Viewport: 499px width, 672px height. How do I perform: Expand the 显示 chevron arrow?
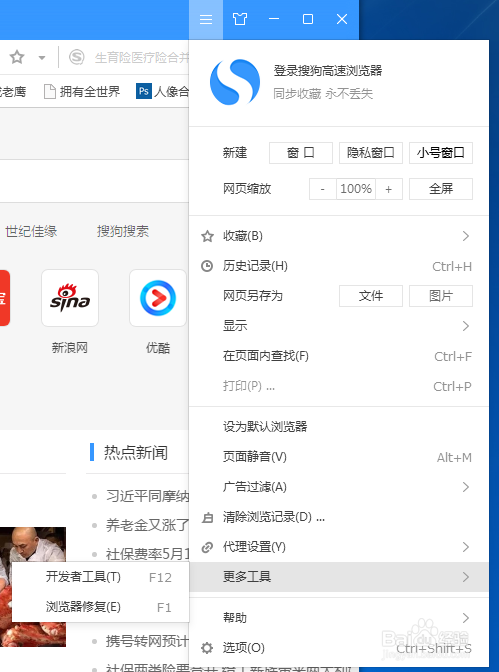(x=466, y=326)
